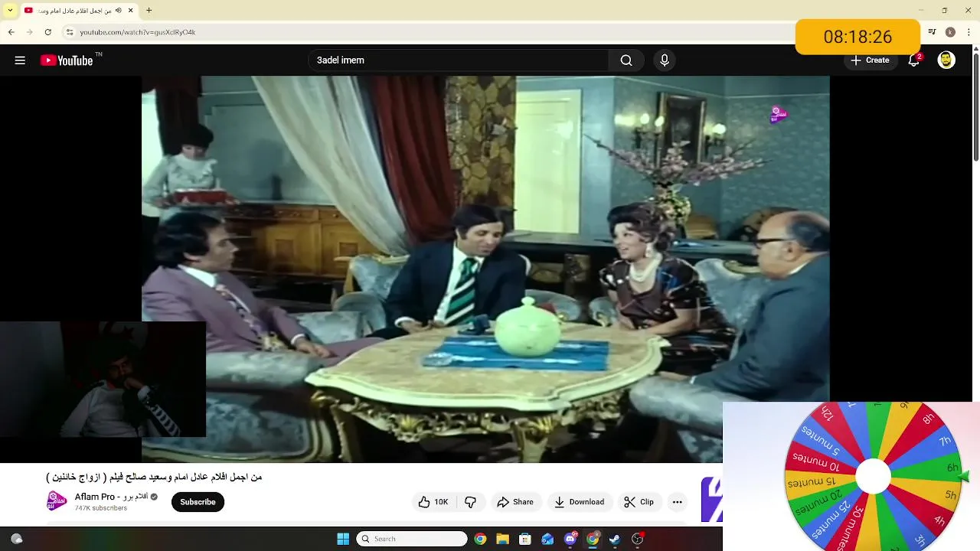Viewport: 980px width, 551px height.
Task: View site information icon in address bar
Action: coord(69,32)
